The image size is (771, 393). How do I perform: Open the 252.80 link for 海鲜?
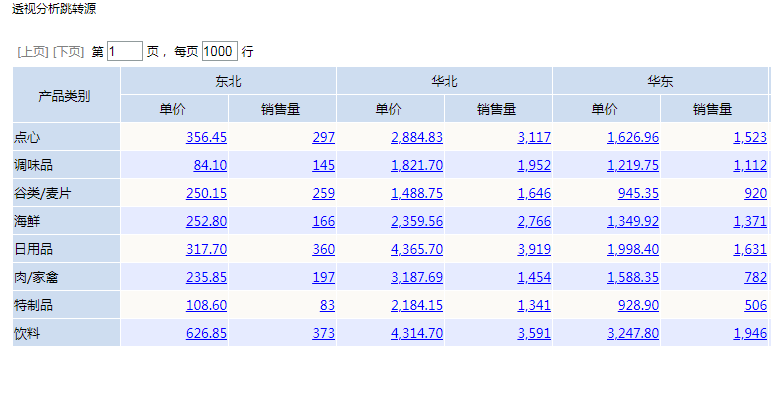click(207, 221)
